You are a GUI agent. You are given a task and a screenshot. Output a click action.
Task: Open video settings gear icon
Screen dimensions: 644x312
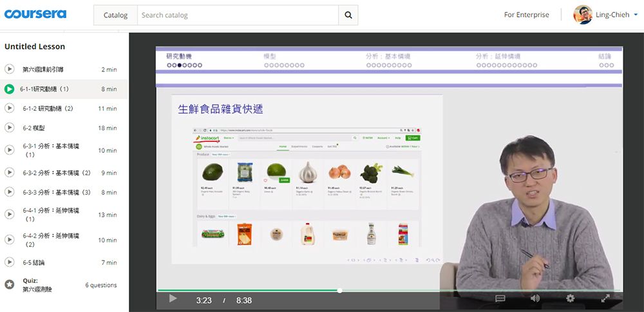click(x=570, y=298)
